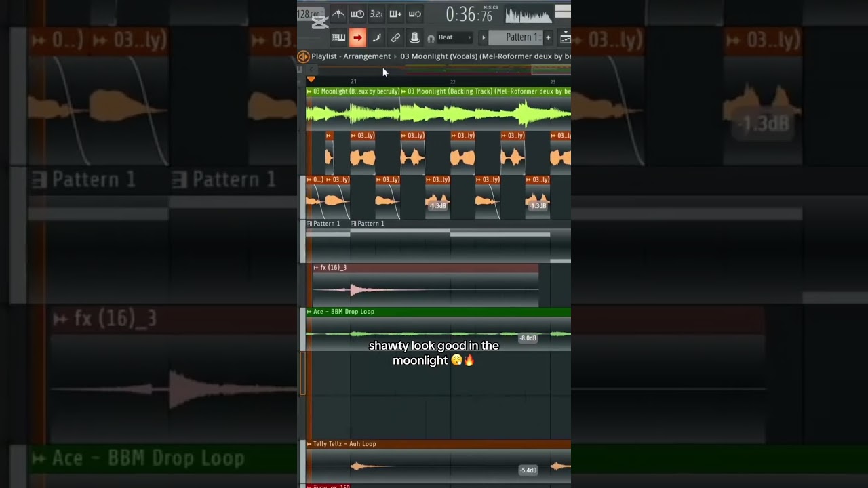Click the second Pattern 1 clip label

pyautogui.click(x=370, y=224)
